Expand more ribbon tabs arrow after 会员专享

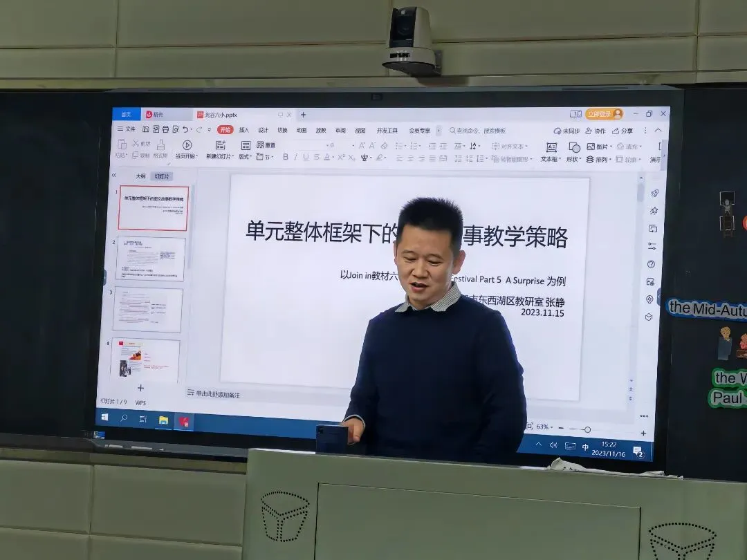tap(439, 130)
